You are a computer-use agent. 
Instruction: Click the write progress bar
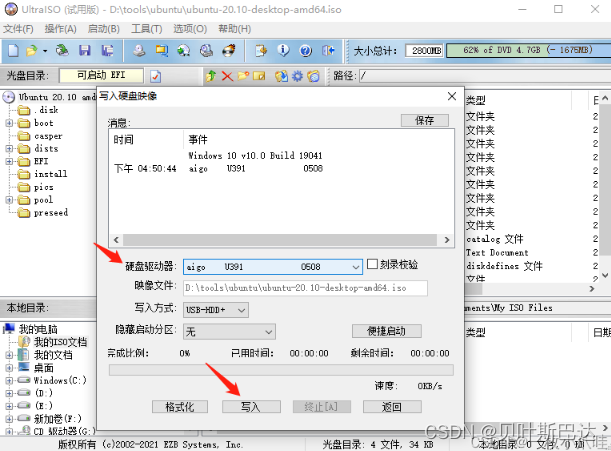(281, 370)
